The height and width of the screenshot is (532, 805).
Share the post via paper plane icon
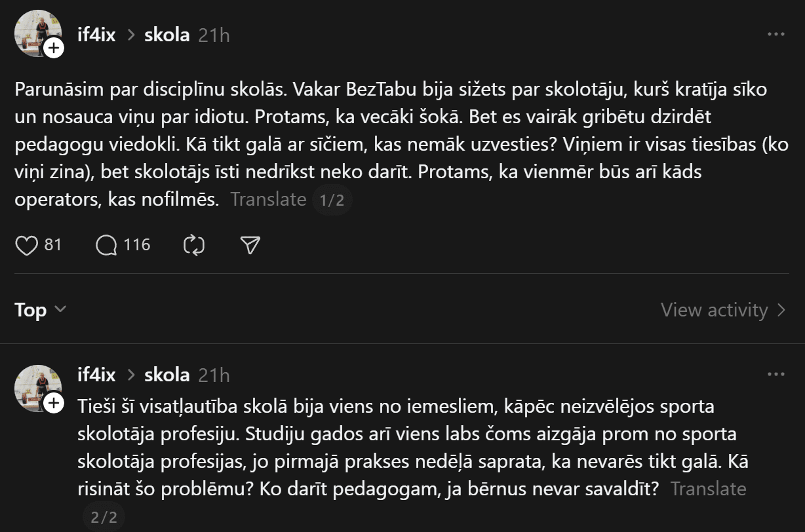tap(250, 246)
